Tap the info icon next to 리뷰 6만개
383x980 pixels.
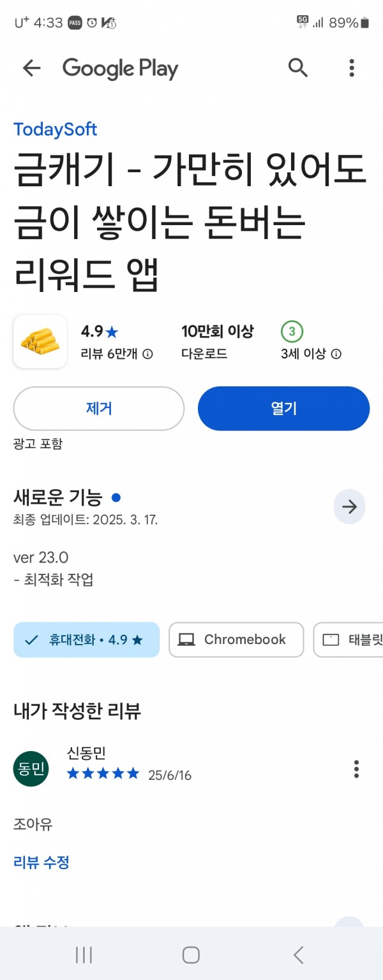147,354
